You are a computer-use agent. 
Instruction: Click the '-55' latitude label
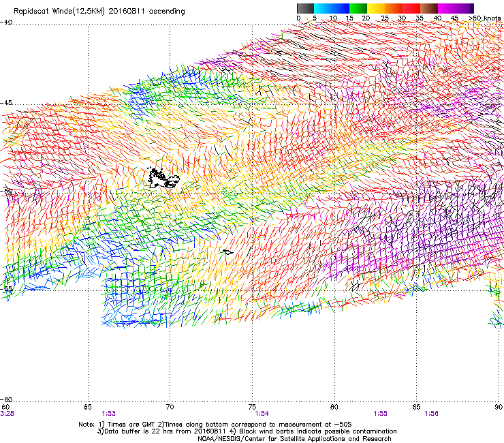click(6, 288)
